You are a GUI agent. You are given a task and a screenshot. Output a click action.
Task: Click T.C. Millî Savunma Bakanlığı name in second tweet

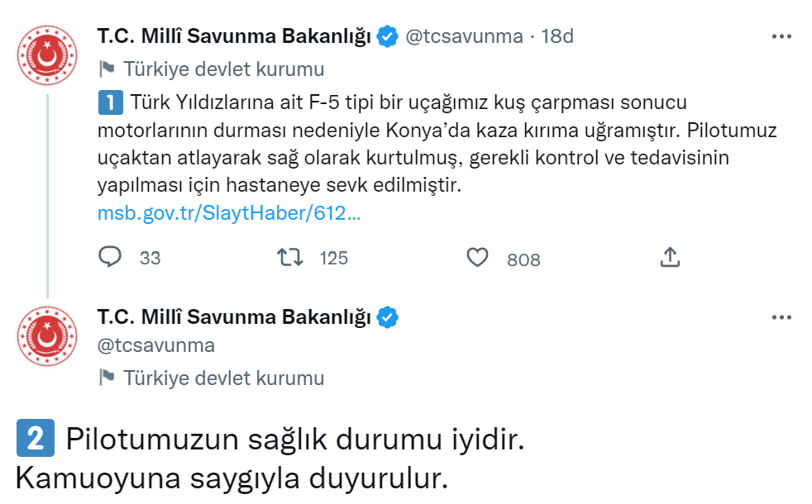pyautogui.click(x=234, y=317)
